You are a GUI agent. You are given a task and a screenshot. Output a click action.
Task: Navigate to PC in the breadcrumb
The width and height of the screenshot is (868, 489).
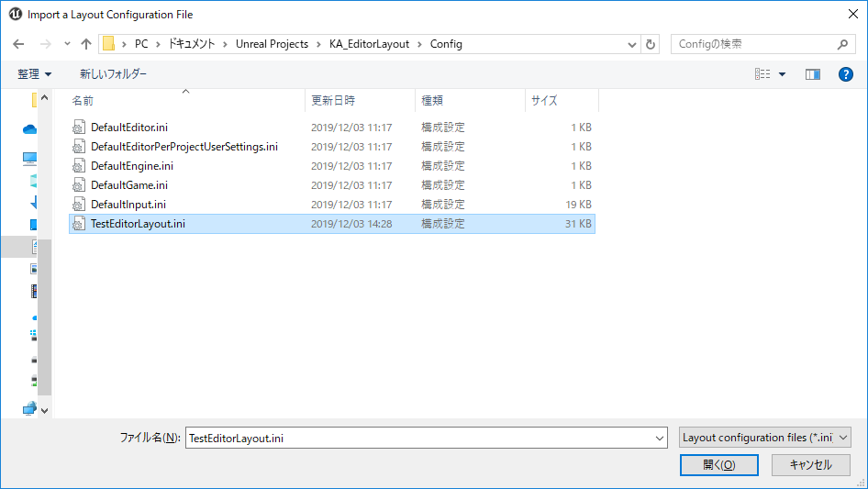(x=141, y=44)
